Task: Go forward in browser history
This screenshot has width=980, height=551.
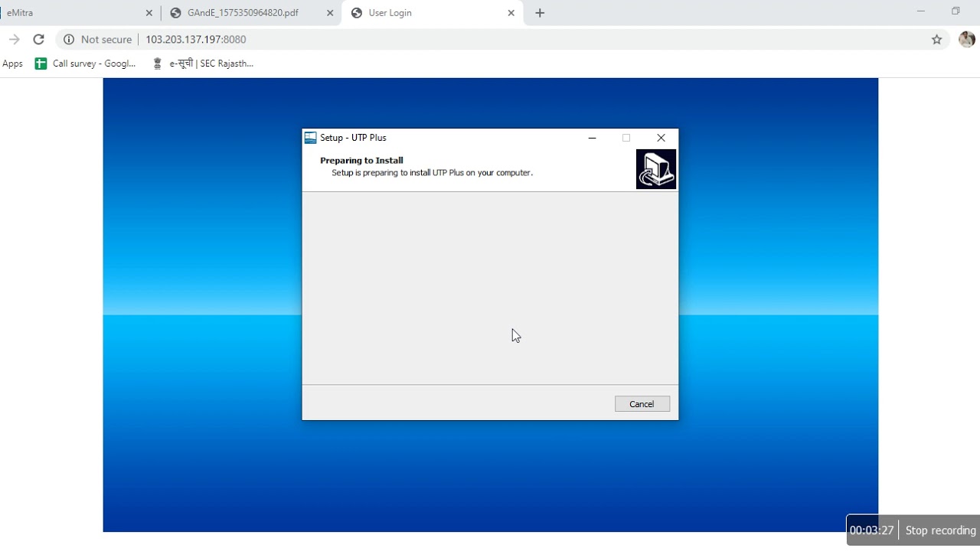Action: point(14,39)
